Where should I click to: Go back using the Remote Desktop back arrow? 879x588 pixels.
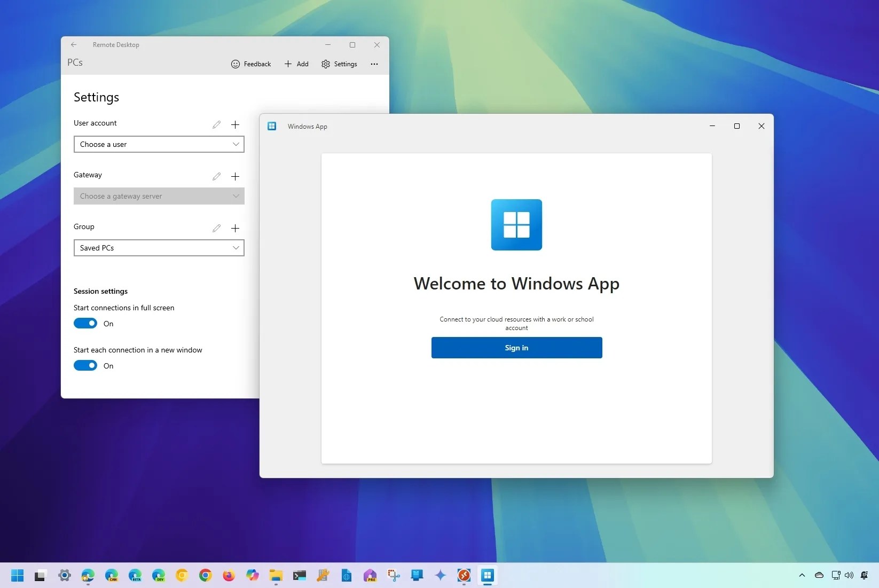(x=73, y=45)
